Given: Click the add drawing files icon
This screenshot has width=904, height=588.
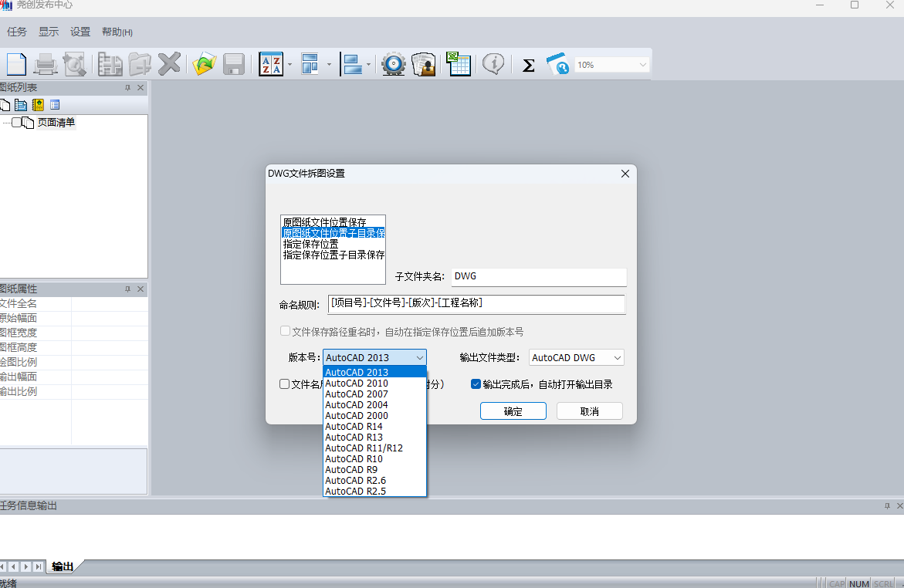Looking at the screenshot, I should click(110, 64).
